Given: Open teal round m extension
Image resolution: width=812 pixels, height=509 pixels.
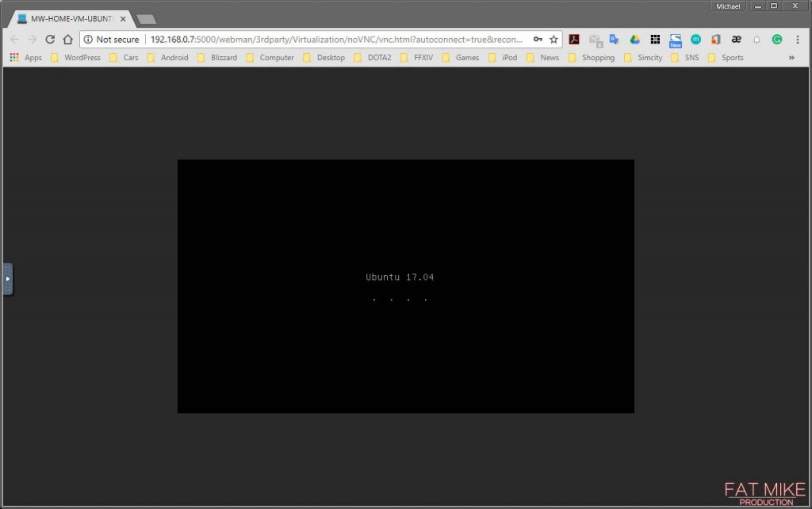Looking at the screenshot, I should click(x=695, y=40).
